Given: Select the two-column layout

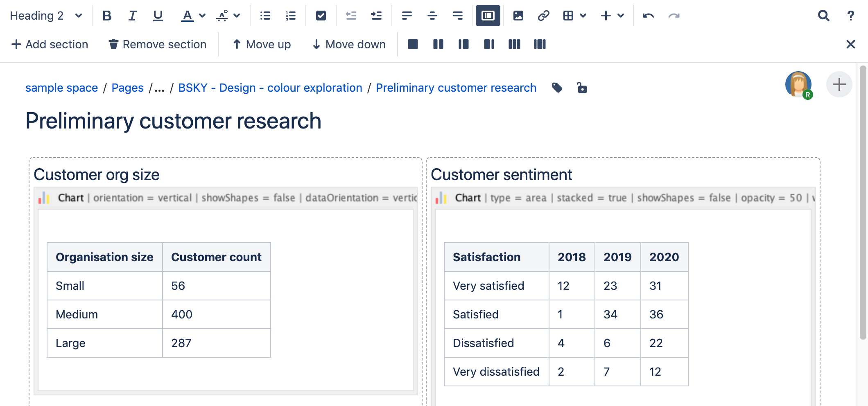Looking at the screenshot, I should point(438,44).
